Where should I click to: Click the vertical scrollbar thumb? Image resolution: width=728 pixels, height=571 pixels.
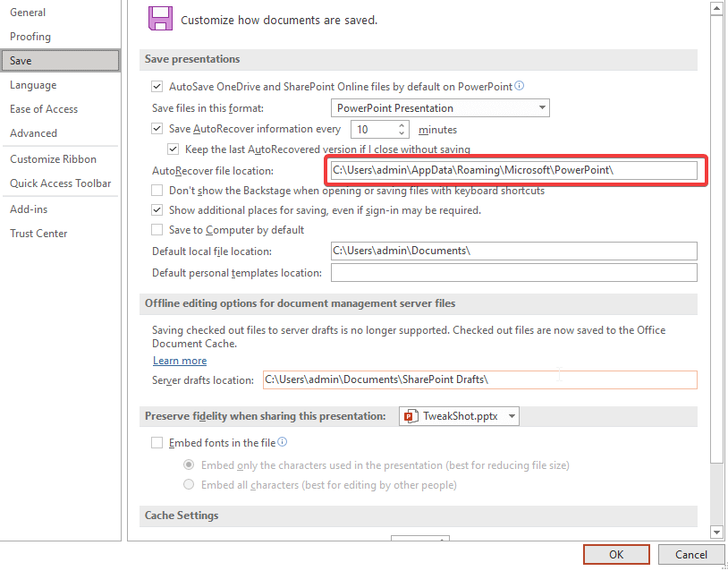click(717, 239)
